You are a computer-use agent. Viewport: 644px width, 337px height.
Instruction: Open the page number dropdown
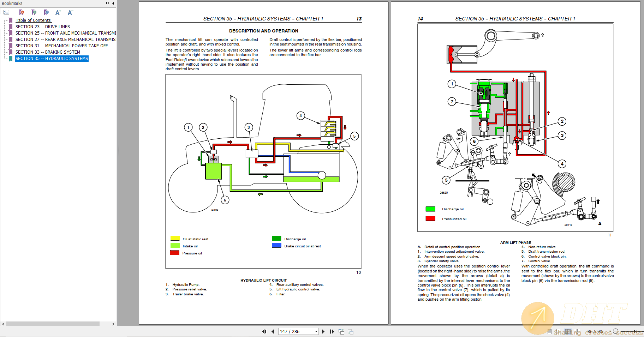[316, 331]
